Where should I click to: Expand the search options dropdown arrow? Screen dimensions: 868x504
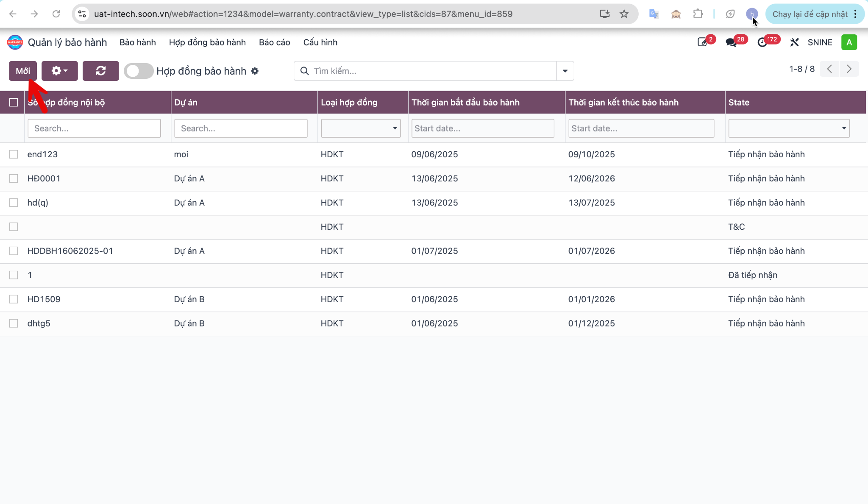[x=565, y=71]
